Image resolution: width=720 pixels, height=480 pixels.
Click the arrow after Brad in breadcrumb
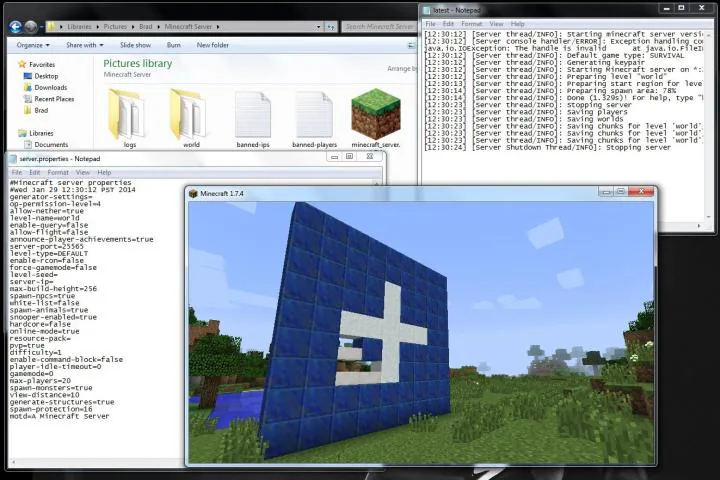159,27
